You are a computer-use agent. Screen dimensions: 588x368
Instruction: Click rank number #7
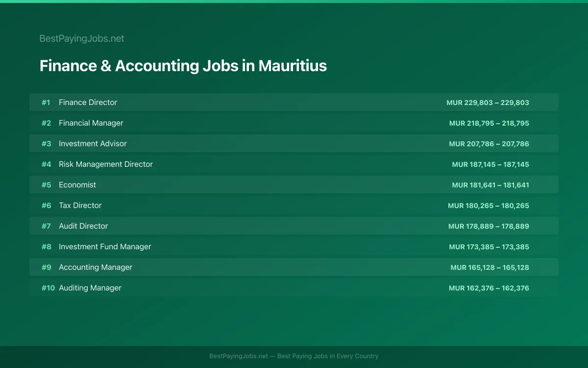pyautogui.click(x=46, y=226)
